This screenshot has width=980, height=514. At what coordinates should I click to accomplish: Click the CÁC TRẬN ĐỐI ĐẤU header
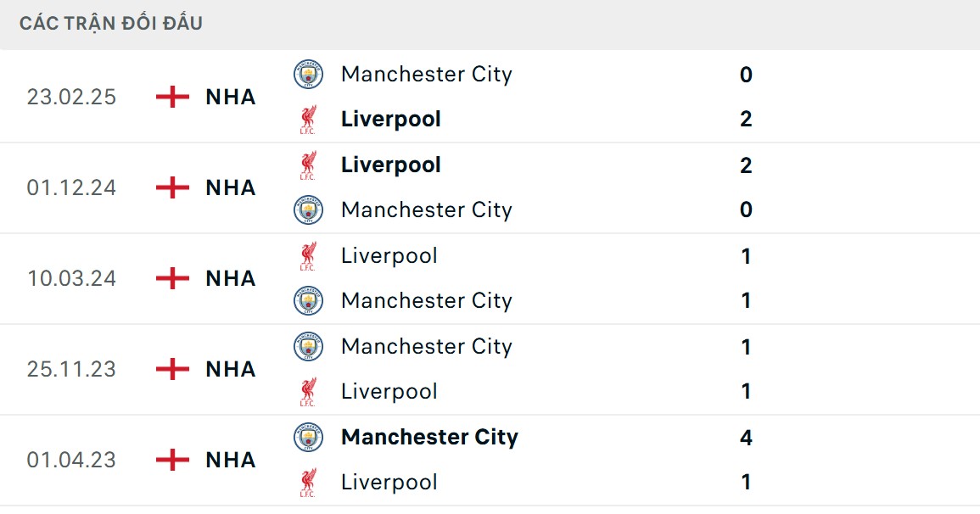point(110,23)
